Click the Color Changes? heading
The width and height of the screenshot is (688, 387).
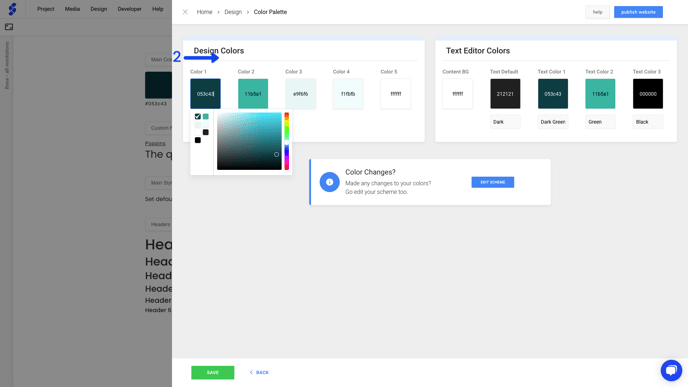point(370,172)
